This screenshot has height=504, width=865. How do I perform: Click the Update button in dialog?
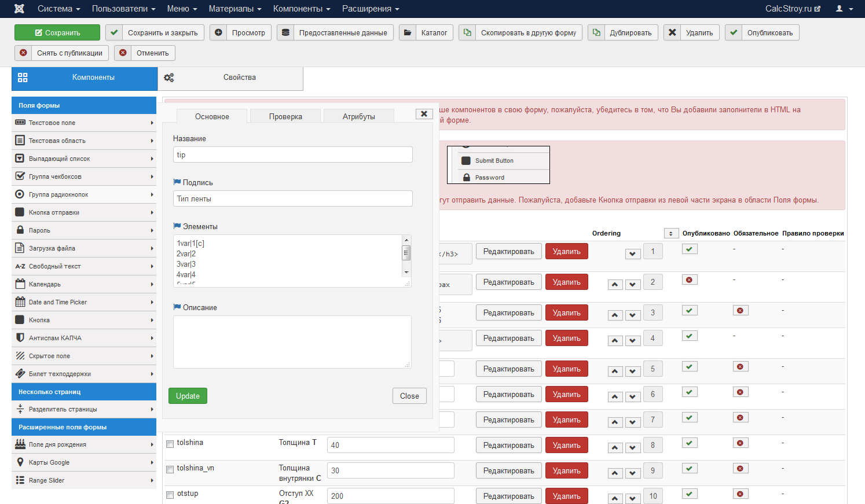tap(188, 396)
